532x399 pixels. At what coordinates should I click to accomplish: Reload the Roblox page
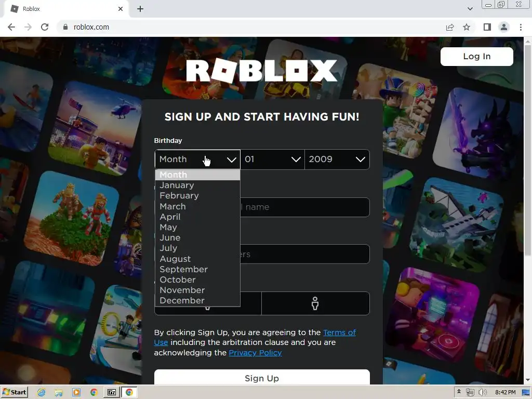(45, 27)
